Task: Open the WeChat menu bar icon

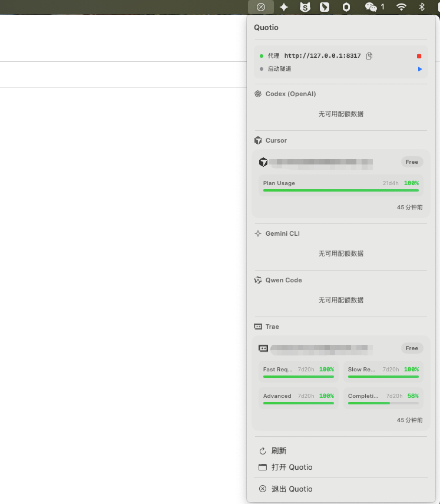Action: (371, 7)
